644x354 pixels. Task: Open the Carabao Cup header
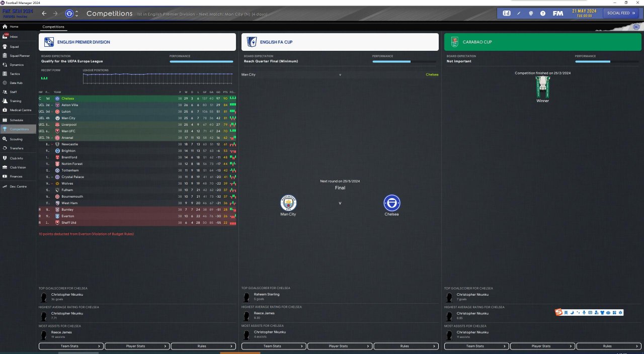[x=542, y=42]
